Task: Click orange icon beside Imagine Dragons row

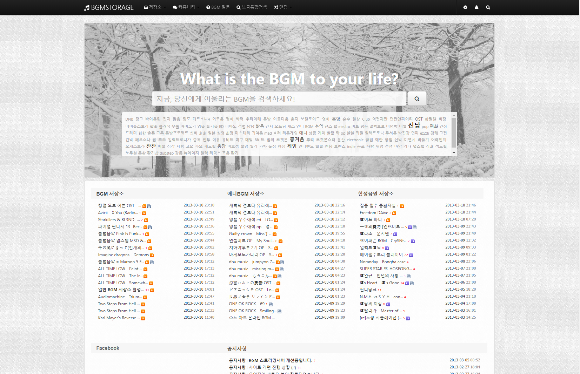Action: click(x=152, y=255)
